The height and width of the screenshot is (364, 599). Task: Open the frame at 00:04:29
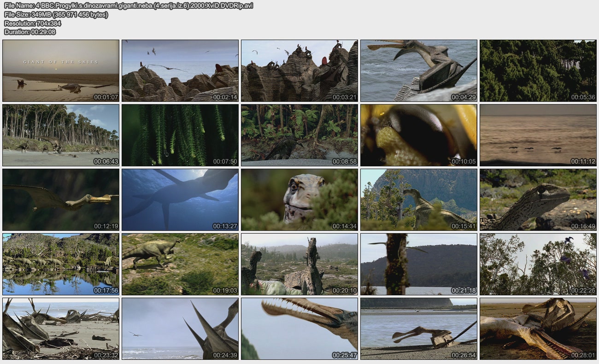pyautogui.click(x=419, y=70)
